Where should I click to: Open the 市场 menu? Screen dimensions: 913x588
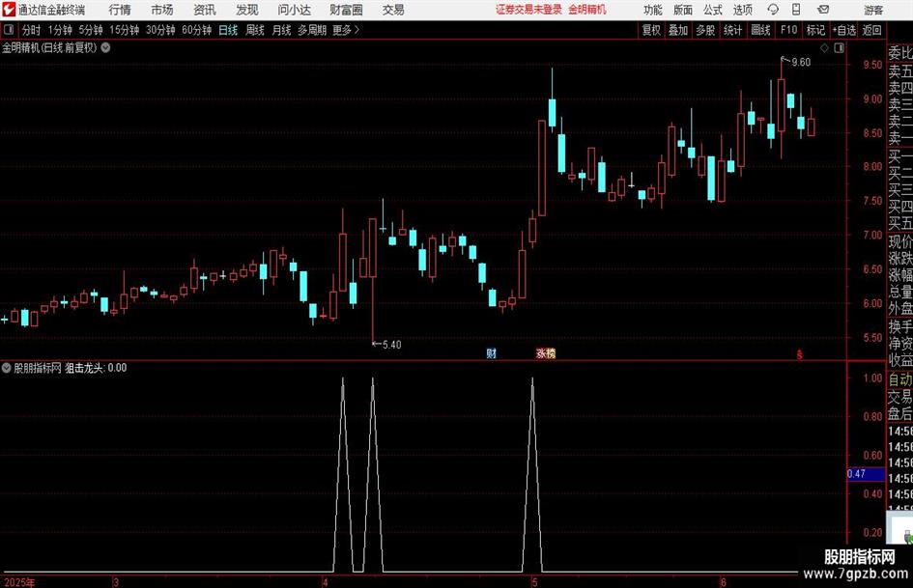click(162, 10)
